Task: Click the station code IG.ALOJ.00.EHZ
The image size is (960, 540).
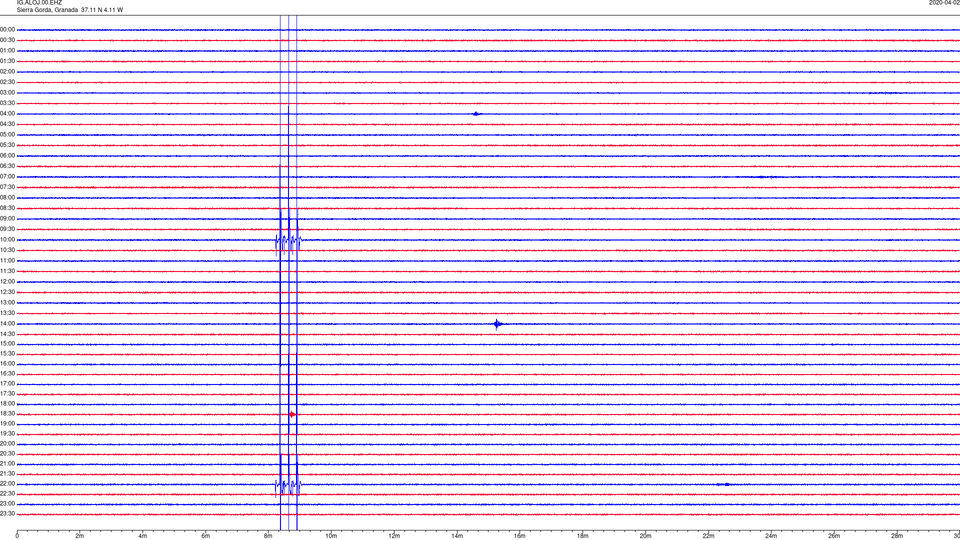Action: coord(39,3)
